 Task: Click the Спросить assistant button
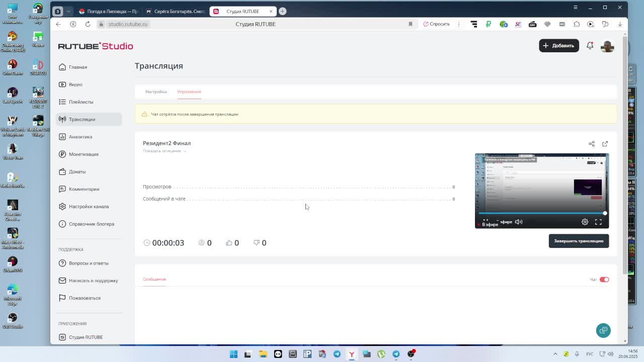pos(436,24)
